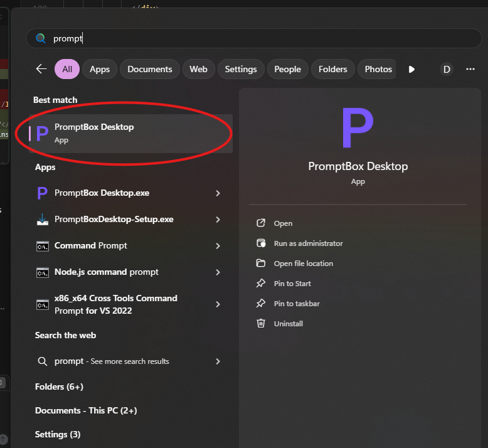Screen dimensions: 488x448
Task: Switch to the Web filter tab
Action: 199,69
